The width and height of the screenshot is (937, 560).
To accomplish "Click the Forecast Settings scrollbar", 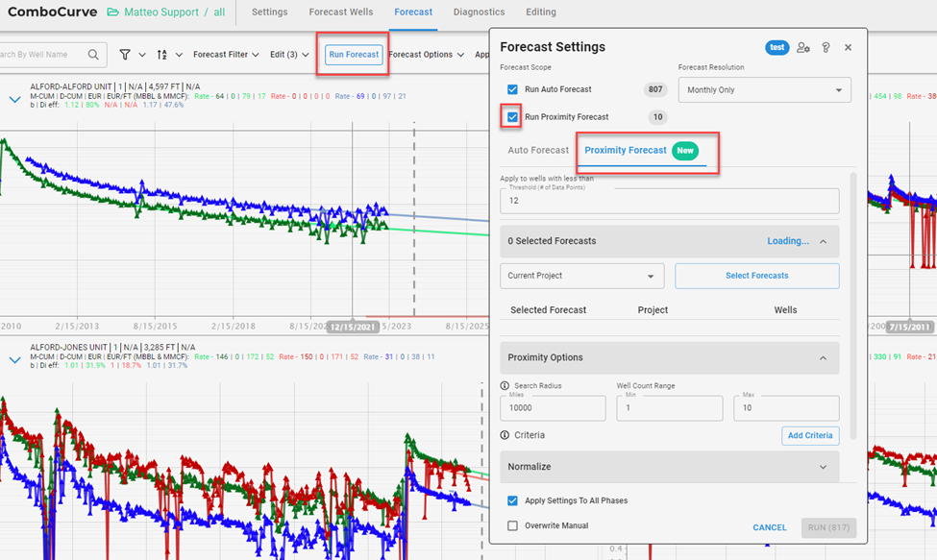I will 853,305.
